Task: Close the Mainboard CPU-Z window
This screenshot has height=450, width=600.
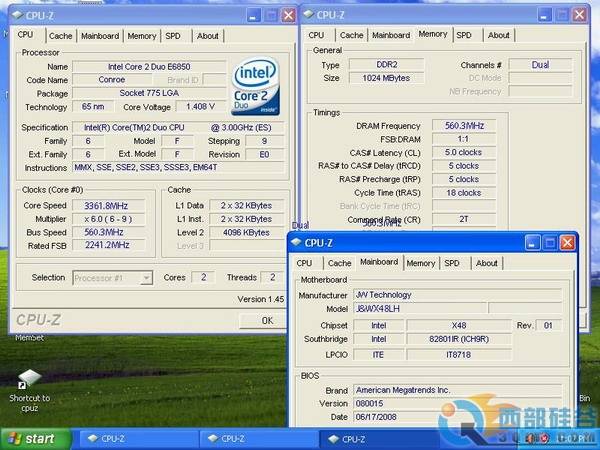Action: [x=567, y=243]
